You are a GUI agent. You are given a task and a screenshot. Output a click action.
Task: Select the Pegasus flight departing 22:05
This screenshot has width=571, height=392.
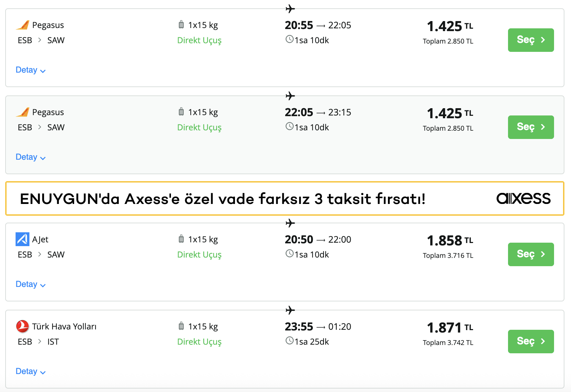point(531,127)
